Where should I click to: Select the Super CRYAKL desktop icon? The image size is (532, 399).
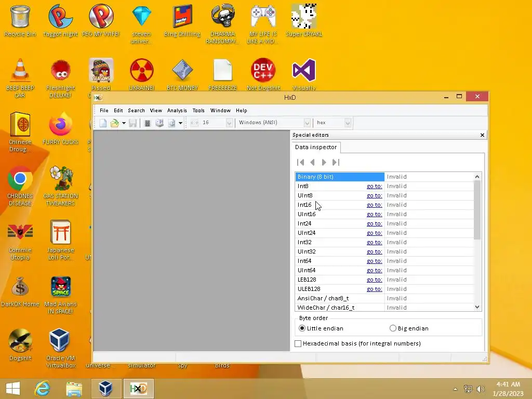pyautogui.click(x=304, y=20)
